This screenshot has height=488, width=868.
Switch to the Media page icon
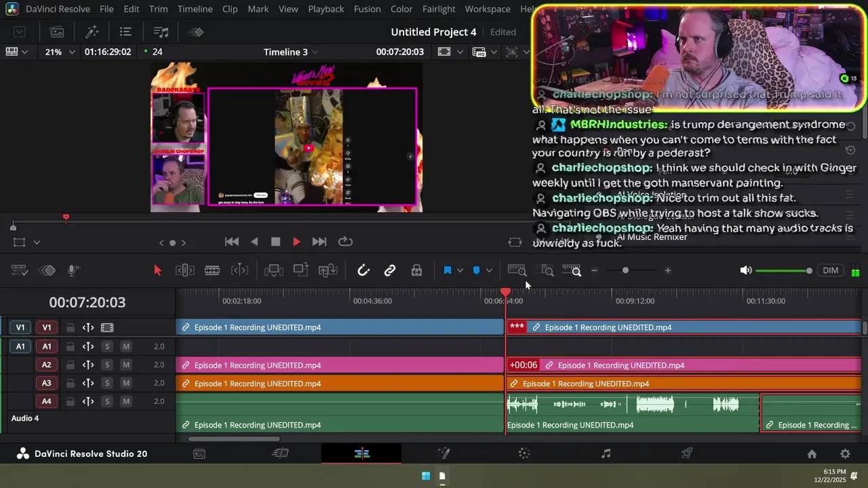[x=199, y=453]
